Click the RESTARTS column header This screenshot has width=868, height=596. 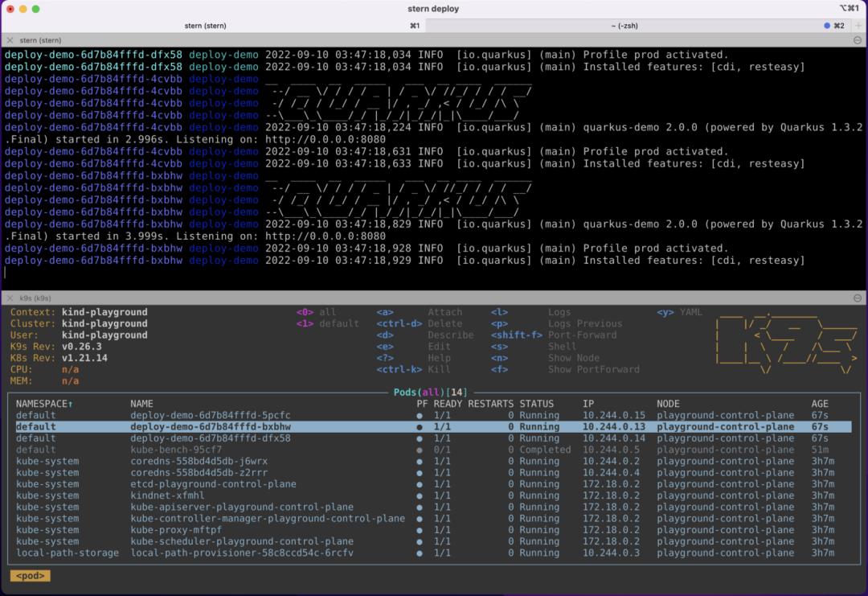[490, 404]
